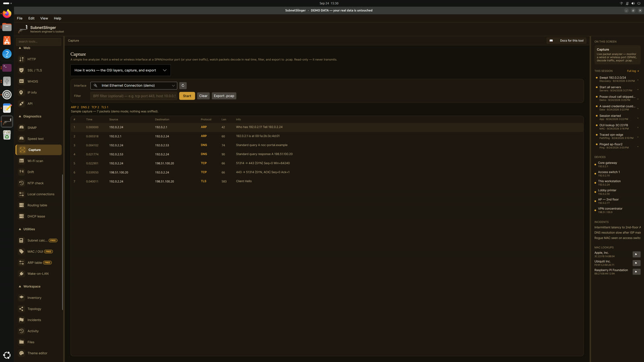Open the Interface dropdown
The image size is (644, 362).
click(x=134, y=85)
